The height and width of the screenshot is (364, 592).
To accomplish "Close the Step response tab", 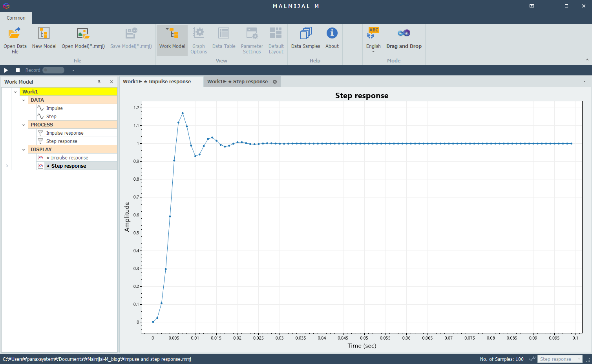I will [x=275, y=82].
